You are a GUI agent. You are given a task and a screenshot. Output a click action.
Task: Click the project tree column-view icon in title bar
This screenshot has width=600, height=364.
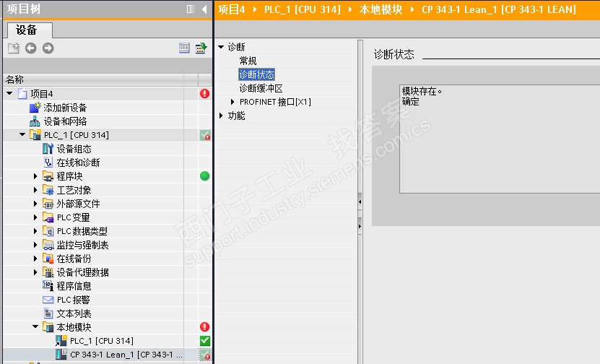point(191,9)
